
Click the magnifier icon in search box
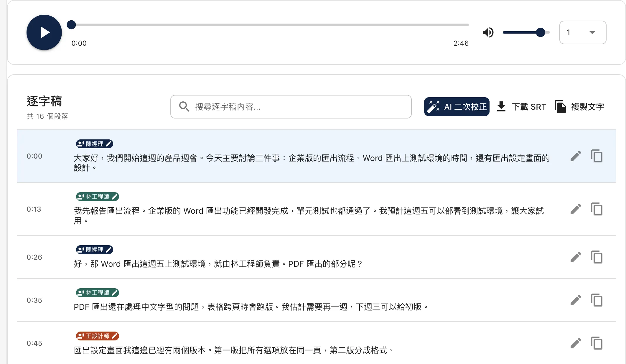pos(184,107)
